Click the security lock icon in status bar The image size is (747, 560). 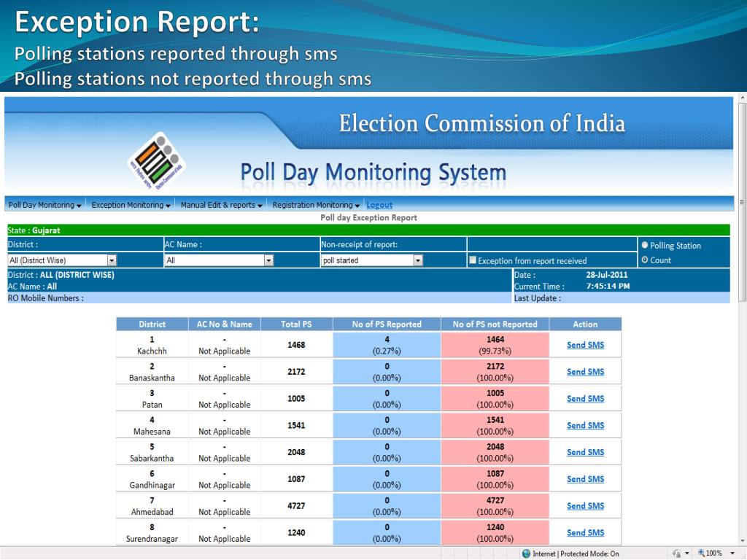coord(676,553)
